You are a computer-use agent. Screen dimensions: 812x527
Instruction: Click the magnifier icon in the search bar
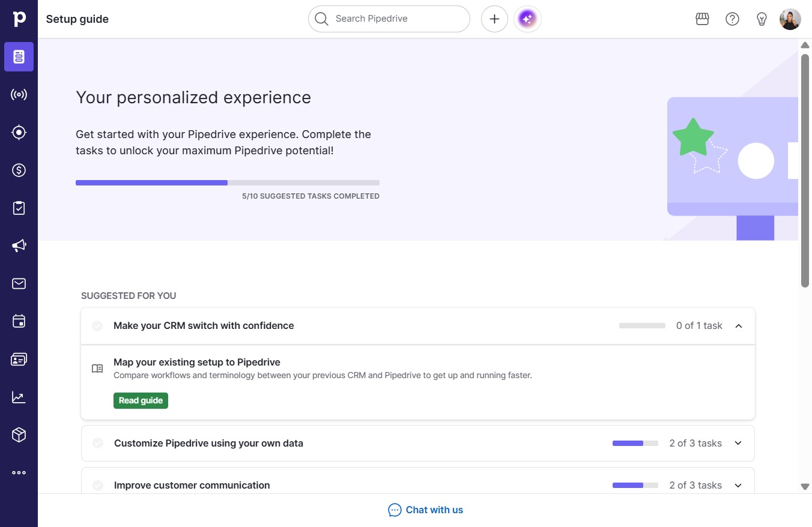pos(322,19)
